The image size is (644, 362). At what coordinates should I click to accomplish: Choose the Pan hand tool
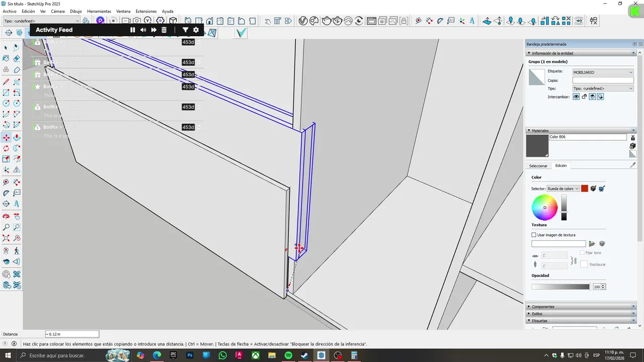click(x=17, y=216)
